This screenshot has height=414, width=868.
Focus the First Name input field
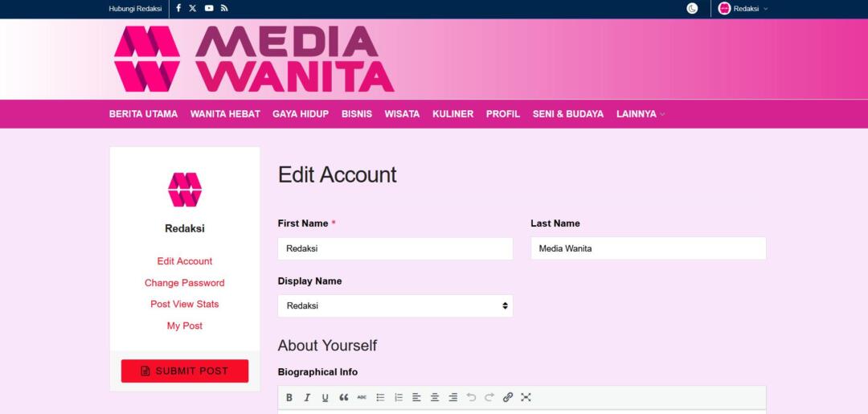coord(395,248)
